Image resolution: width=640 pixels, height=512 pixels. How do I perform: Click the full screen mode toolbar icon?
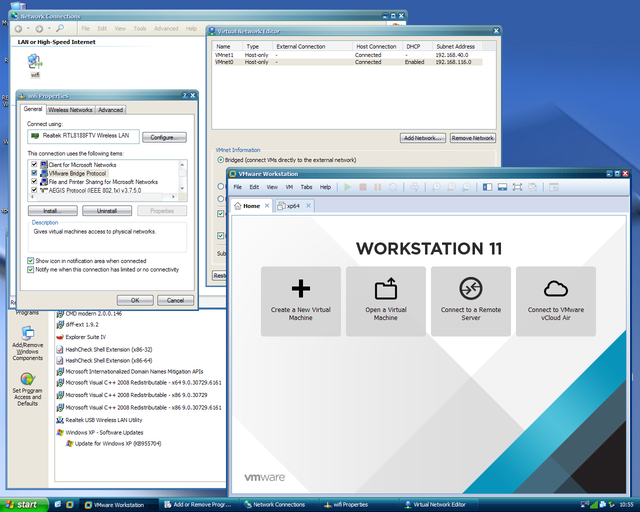pyautogui.click(x=517, y=187)
